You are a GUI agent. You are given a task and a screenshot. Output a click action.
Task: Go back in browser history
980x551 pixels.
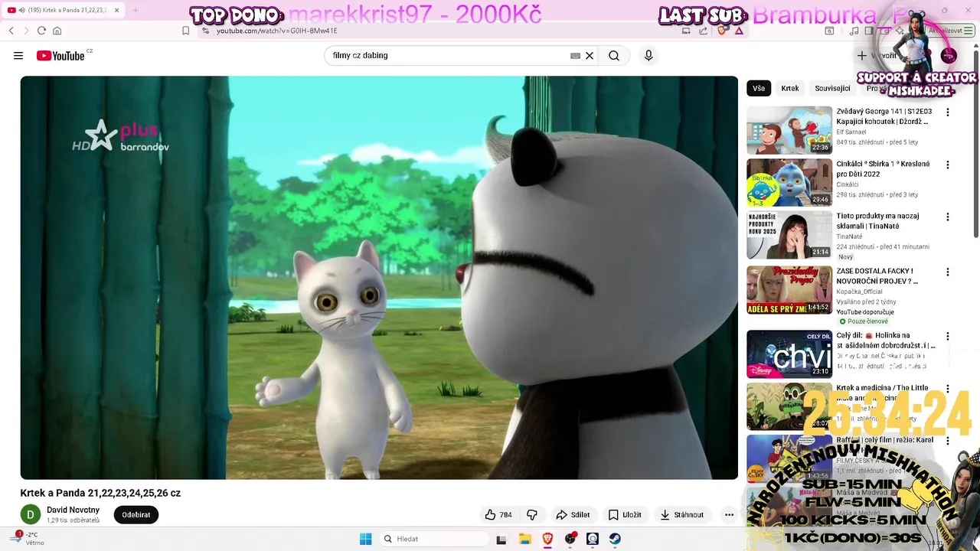coord(11,31)
